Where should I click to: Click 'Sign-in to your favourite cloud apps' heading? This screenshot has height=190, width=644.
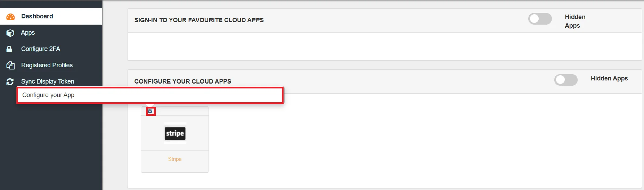(x=199, y=20)
